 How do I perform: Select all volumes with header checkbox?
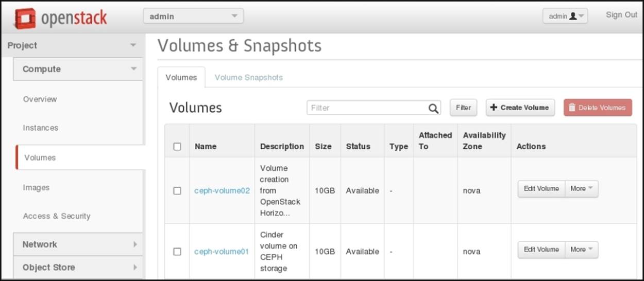177,147
